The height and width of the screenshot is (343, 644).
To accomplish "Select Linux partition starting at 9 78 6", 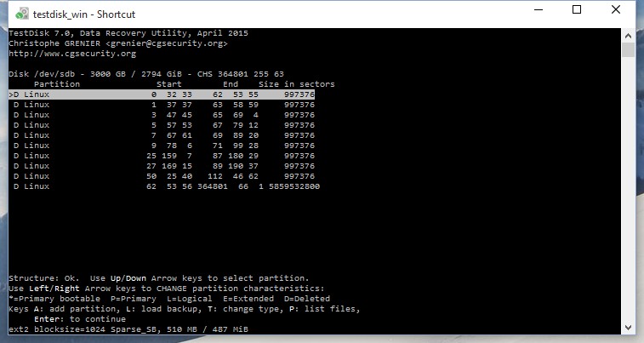I will (162, 146).
